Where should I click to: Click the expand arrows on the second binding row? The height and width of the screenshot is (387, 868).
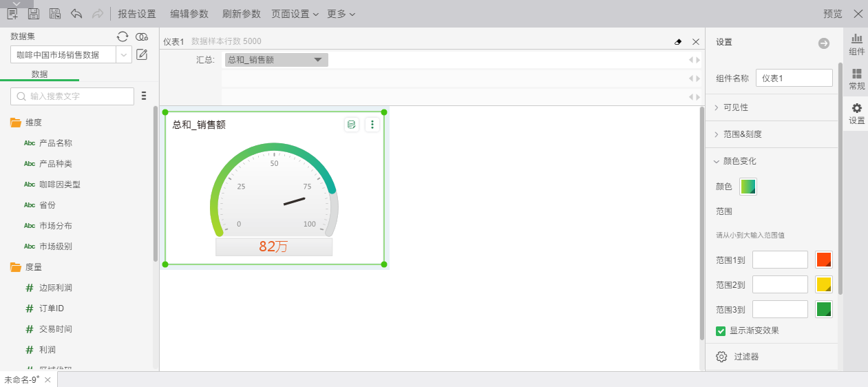point(695,79)
